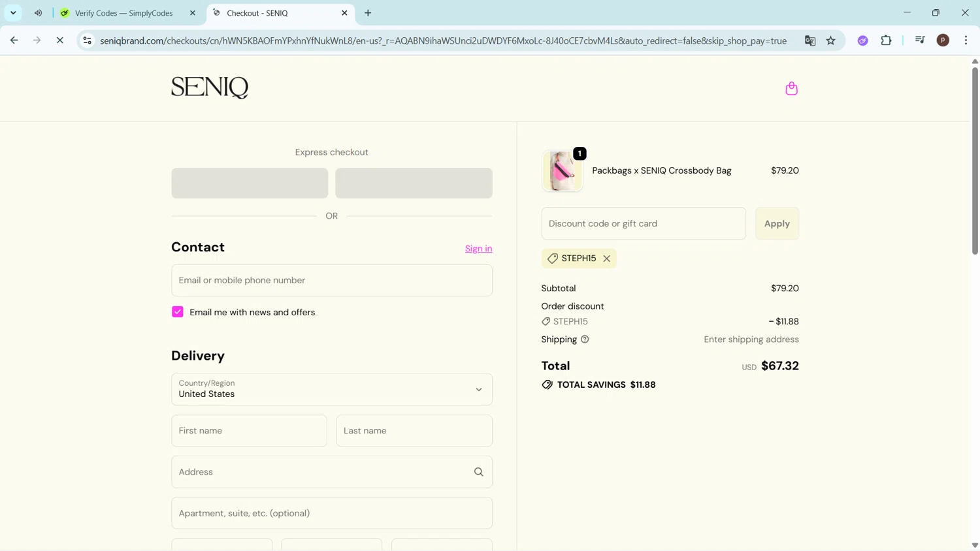Open the shopping bag cart icon

(791, 88)
